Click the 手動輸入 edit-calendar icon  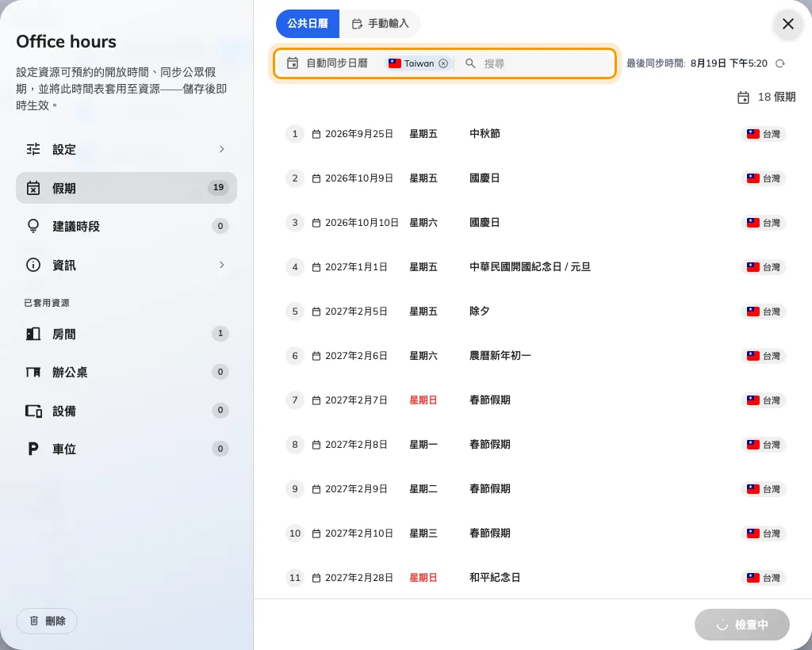tap(357, 24)
